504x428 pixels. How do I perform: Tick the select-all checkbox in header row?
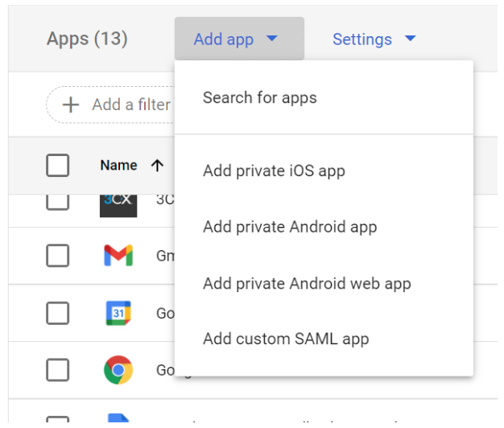(57, 166)
